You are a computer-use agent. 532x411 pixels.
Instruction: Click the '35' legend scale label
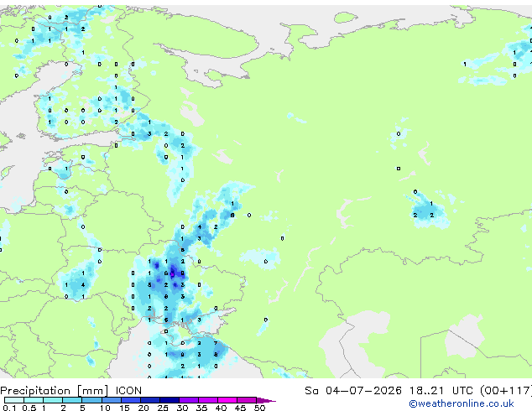[201, 408]
